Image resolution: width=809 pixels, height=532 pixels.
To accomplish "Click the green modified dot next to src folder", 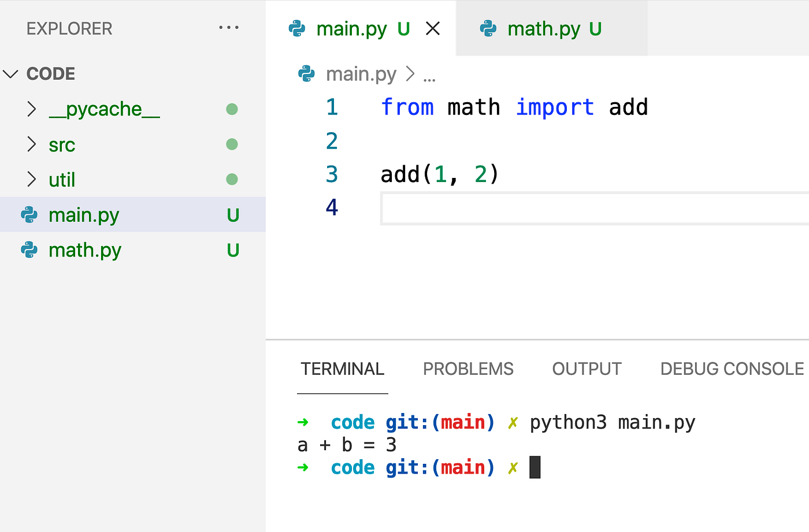I will (232, 144).
